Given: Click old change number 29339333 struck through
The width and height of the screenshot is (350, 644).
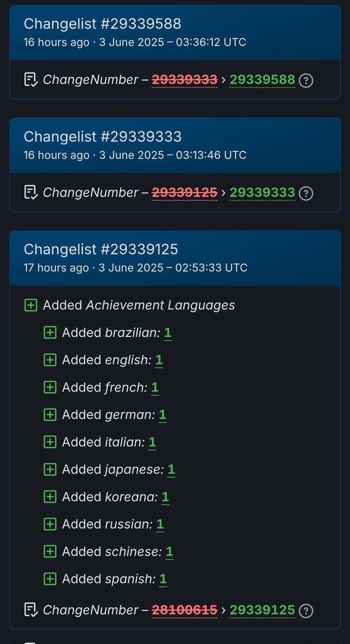Looking at the screenshot, I should tap(185, 80).
